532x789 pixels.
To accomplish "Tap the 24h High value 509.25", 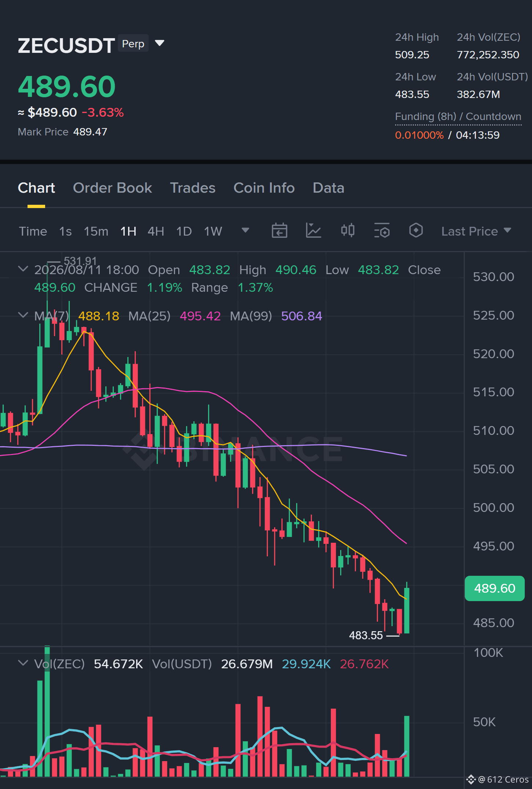I will tap(412, 55).
